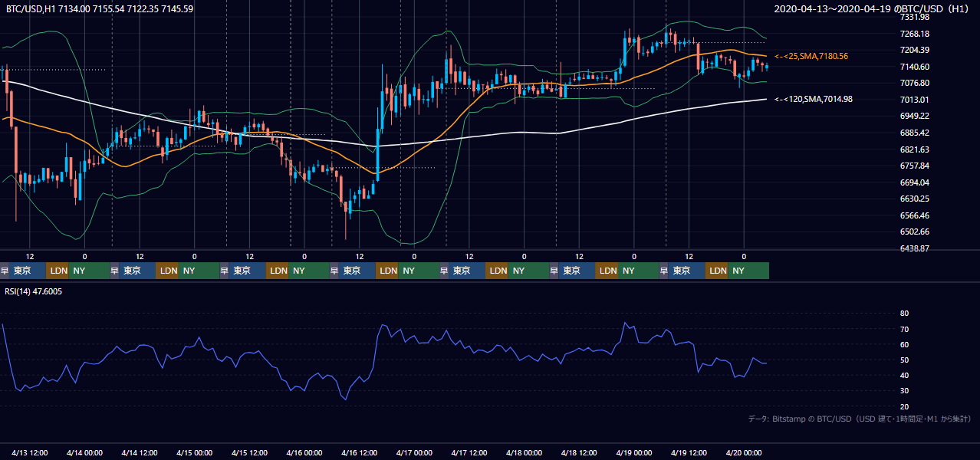Click the 120 SMA label showing 7014.98
Screen dimensions: 980x460
[x=813, y=99]
